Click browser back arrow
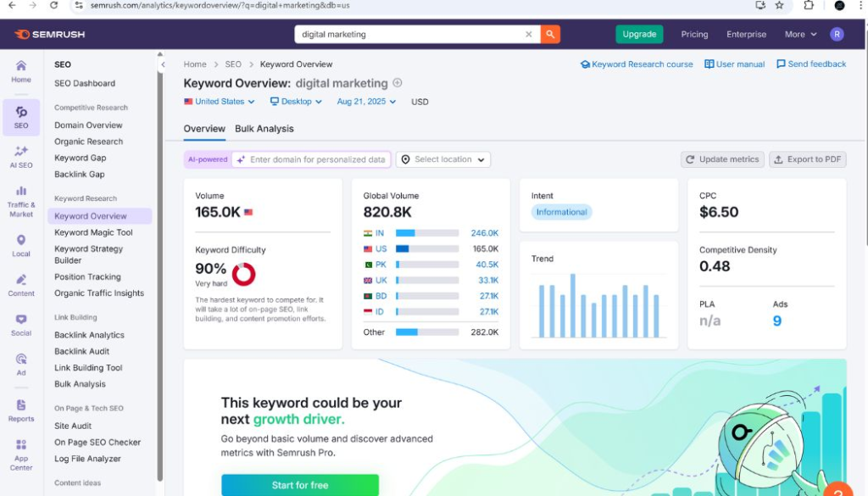 pos(12,6)
